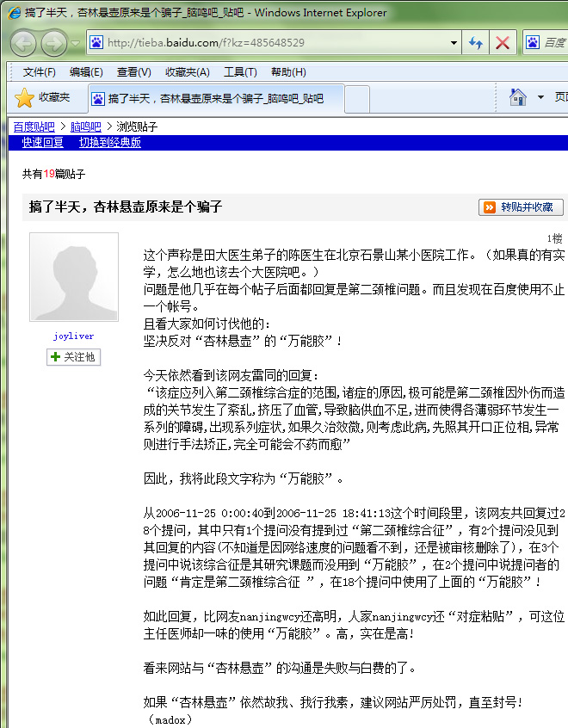Screen dimensions: 568x728
Task: Click the user avatar of joyliver
Action: [x=73, y=277]
